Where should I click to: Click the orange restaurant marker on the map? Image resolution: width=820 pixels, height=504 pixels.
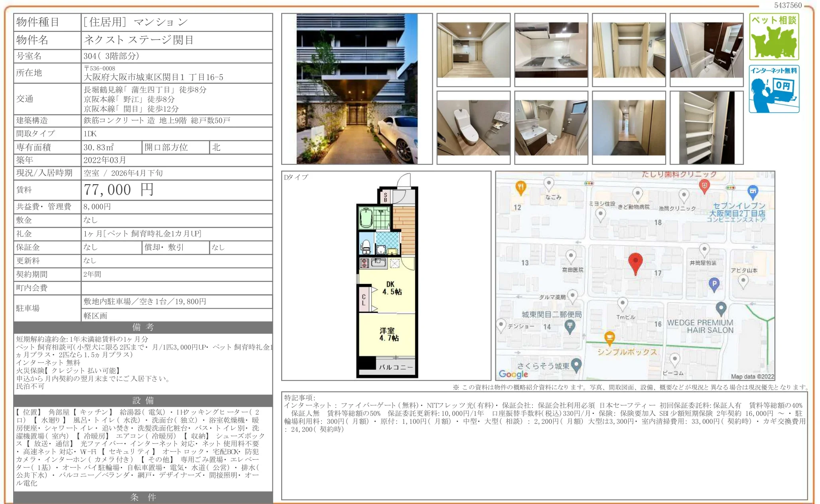coord(520,187)
